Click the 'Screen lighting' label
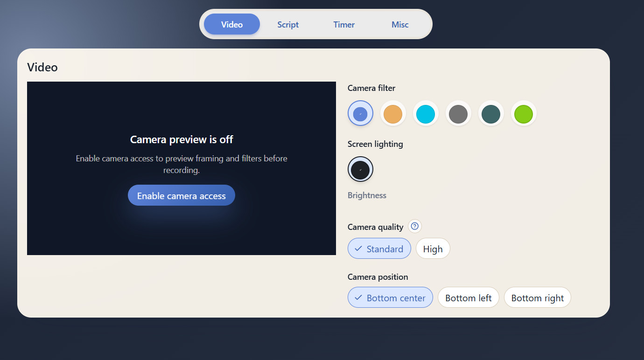644x360 pixels. tap(375, 144)
